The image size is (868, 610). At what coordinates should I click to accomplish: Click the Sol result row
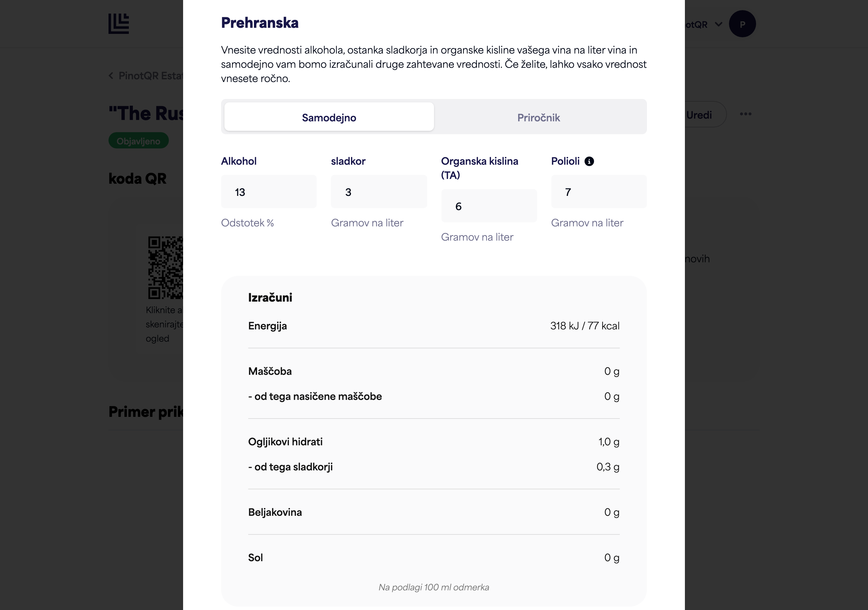(x=434, y=557)
